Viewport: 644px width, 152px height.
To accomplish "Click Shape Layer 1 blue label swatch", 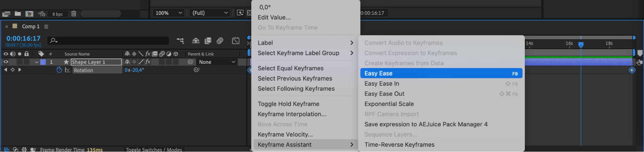I will (43, 62).
